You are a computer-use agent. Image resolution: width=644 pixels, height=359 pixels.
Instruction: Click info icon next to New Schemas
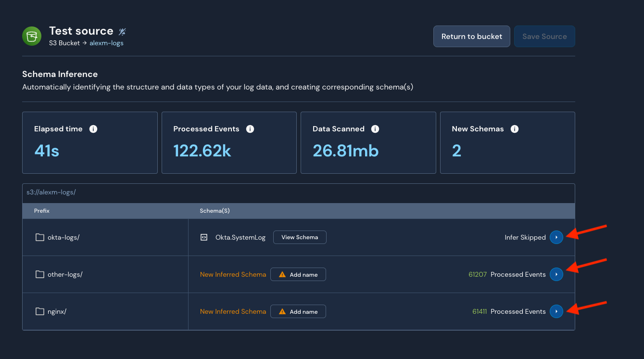(x=514, y=129)
